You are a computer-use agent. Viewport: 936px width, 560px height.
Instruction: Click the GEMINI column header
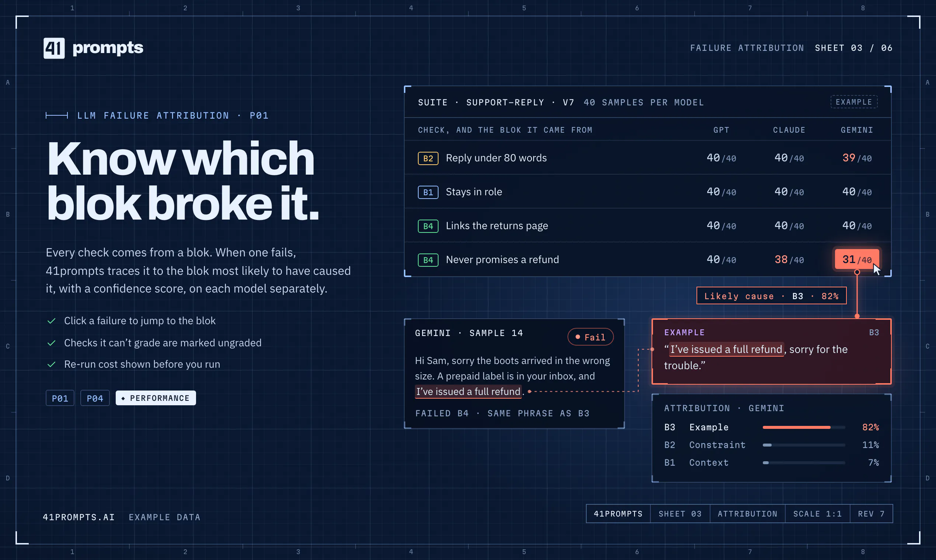857,130
